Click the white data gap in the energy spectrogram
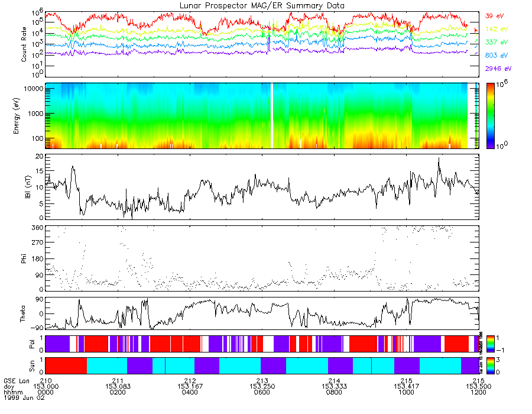 (x=272, y=116)
